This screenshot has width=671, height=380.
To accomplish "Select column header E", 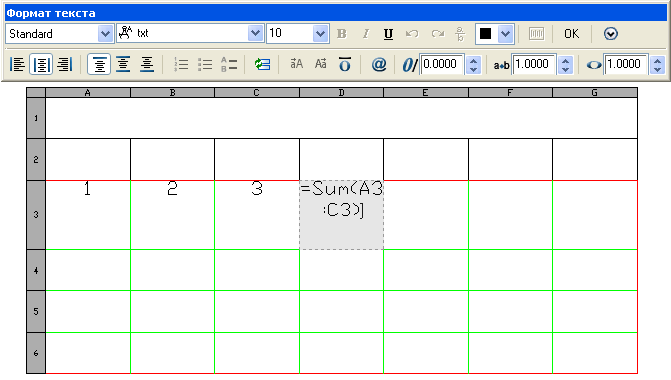I will tap(426, 92).
